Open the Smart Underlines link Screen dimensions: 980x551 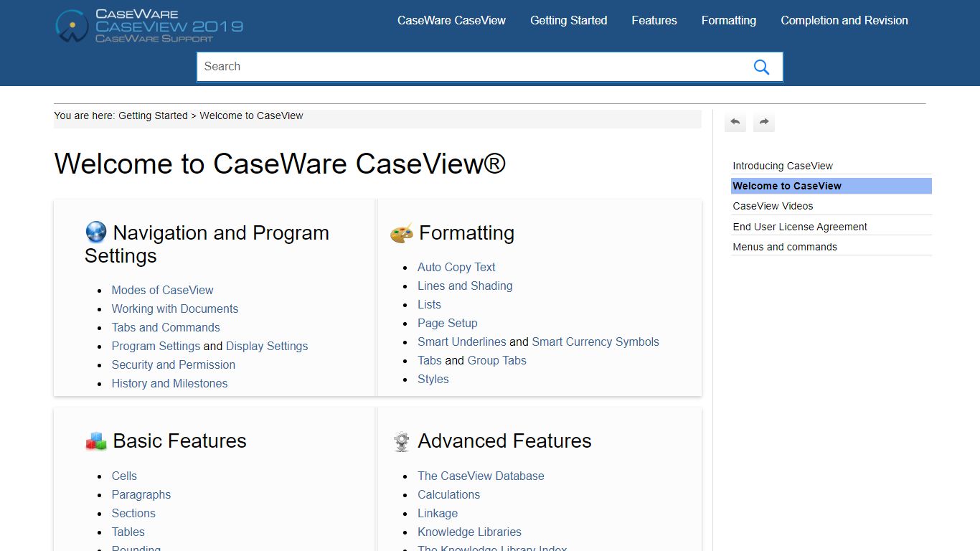point(462,342)
